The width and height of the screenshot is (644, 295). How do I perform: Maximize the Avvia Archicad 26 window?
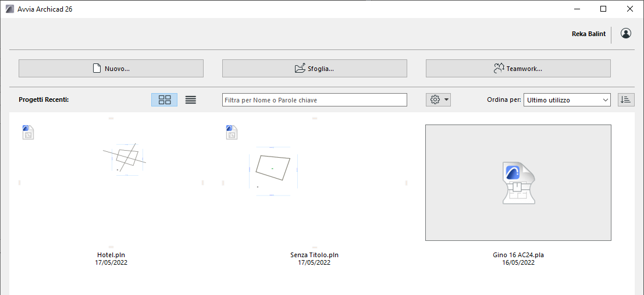coord(603,9)
